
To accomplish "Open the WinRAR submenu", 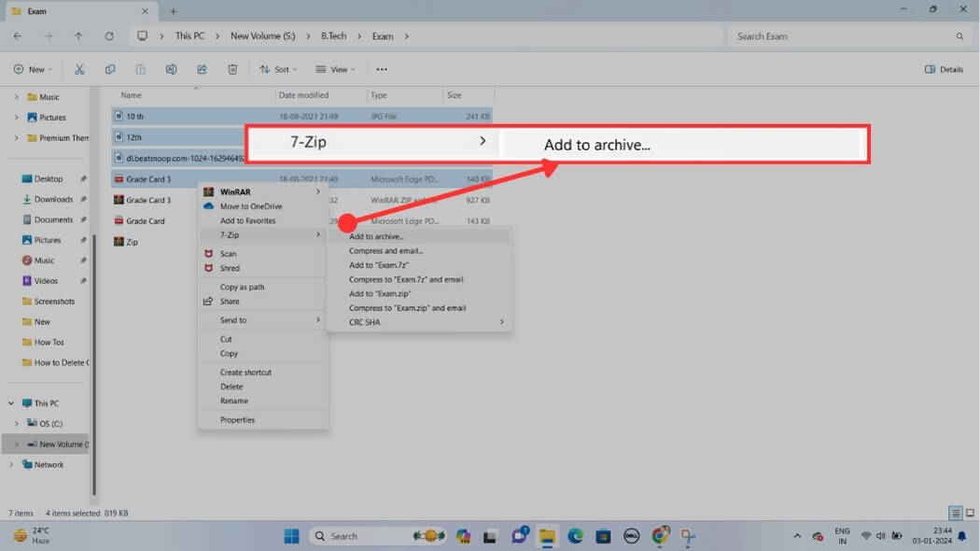I will point(262,192).
